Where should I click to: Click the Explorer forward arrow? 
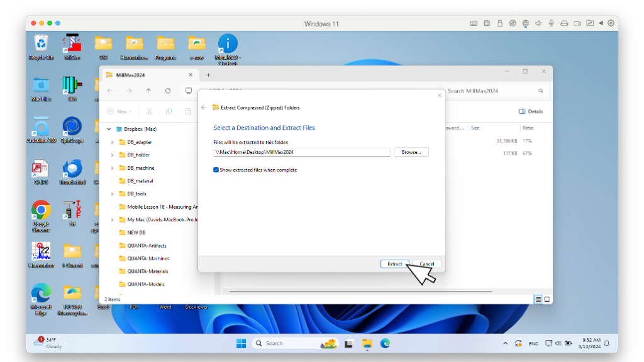pos(130,90)
